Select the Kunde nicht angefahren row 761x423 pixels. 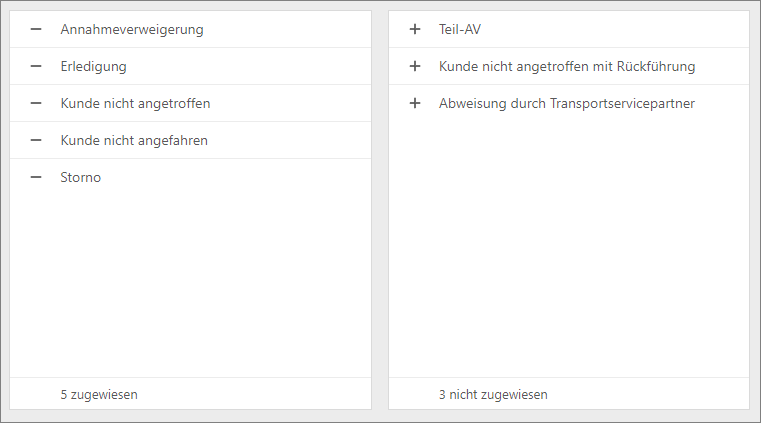tap(190, 140)
